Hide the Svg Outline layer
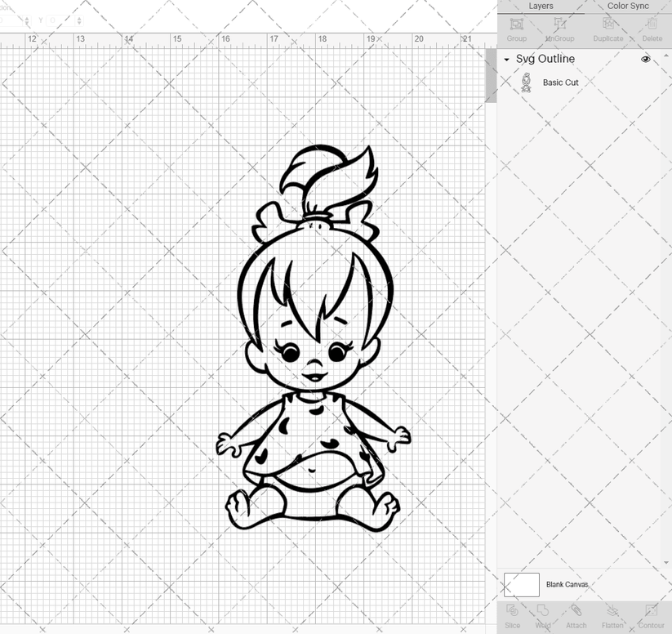 click(x=645, y=59)
